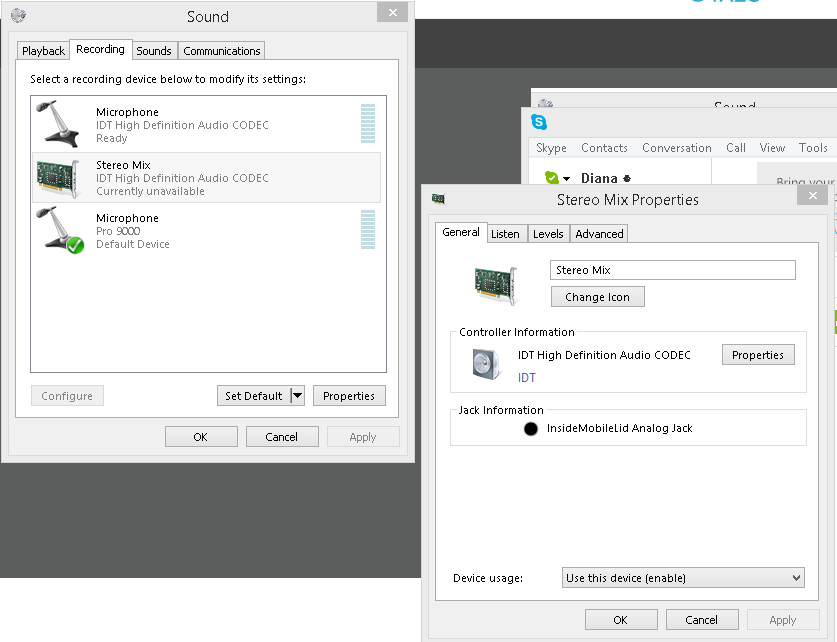The image size is (837, 642).
Task: Click the IDT controller speaker icon
Action: tap(486, 364)
